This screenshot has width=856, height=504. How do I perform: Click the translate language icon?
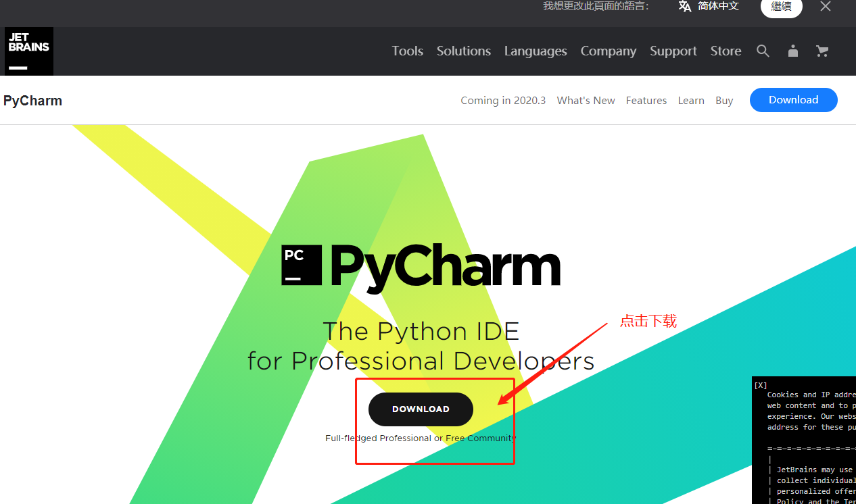(685, 6)
